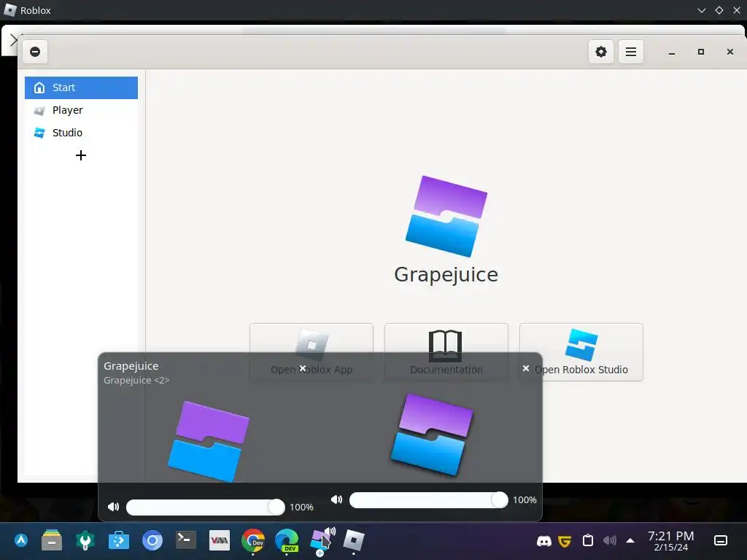747x560 pixels.
Task: Open the Discord tray icon
Action: (x=544, y=541)
